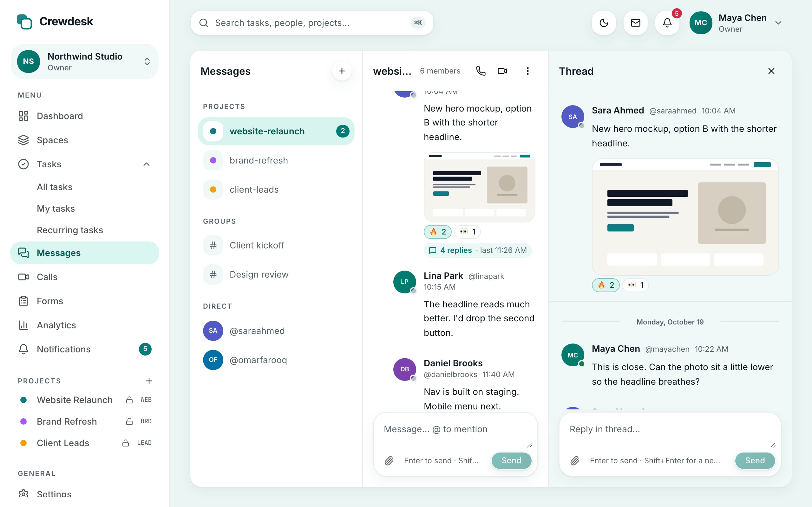The width and height of the screenshot is (812, 507).
Task: Toggle dark mode with the moon icon
Action: [604, 23]
